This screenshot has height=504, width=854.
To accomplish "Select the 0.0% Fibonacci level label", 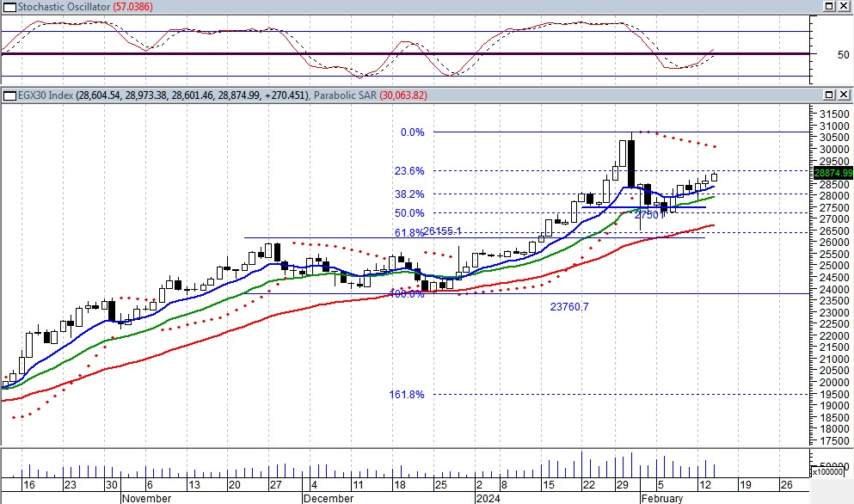I will [413, 132].
